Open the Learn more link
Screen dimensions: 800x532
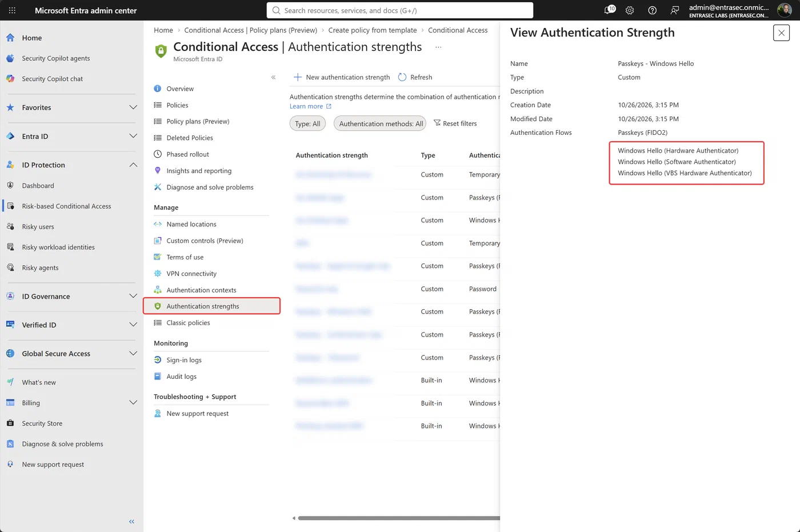310,106
